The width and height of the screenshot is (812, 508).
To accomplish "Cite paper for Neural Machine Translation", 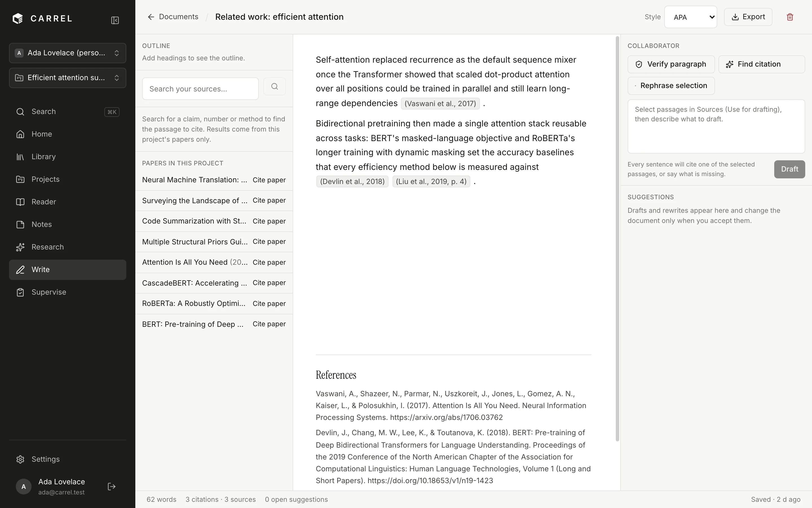I will [x=269, y=180].
